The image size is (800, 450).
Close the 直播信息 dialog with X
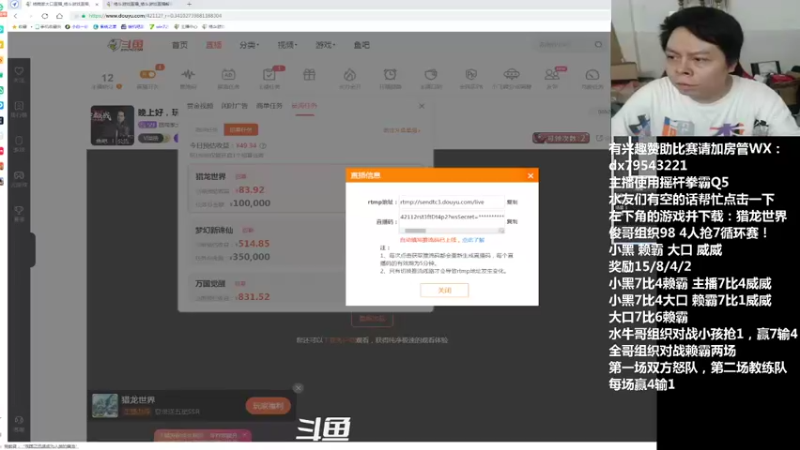[x=531, y=176]
